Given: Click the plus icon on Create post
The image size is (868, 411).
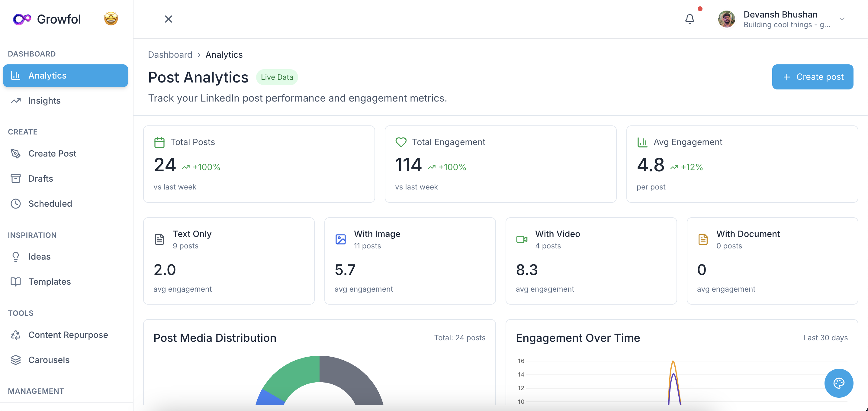Looking at the screenshot, I should pyautogui.click(x=786, y=77).
